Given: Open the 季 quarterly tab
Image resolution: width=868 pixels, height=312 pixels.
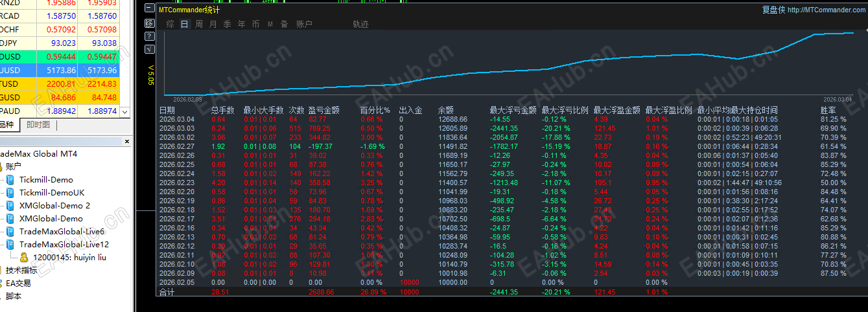Looking at the screenshot, I should click(x=228, y=24).
